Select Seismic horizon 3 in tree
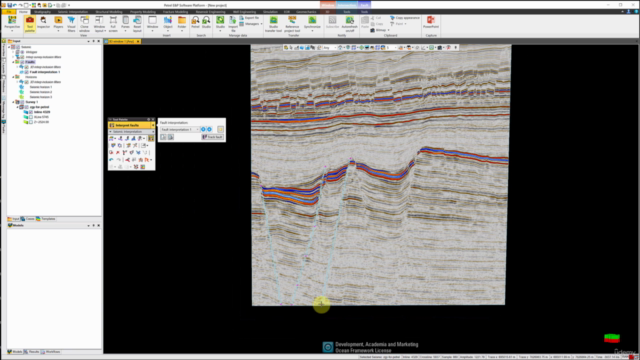Screen dimensions: 640x360 40,97
